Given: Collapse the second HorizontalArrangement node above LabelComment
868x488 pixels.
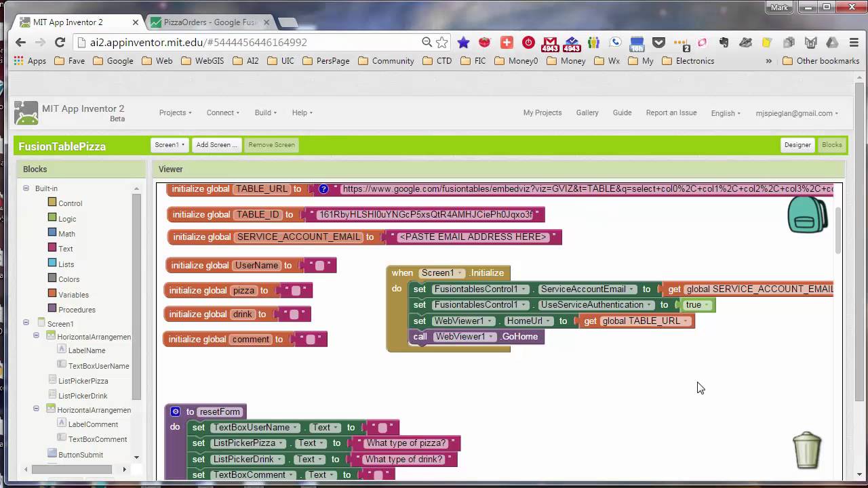Looking at the screenshot, I should coord(37,409).
